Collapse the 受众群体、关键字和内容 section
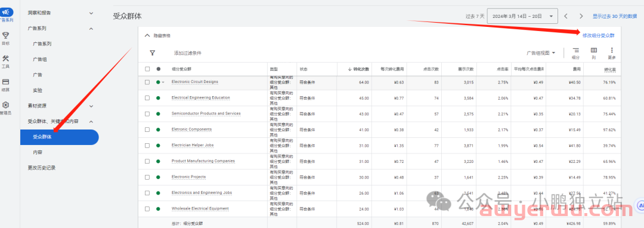Screen dimensions: 644x228 pyautogui.click(x=91, y=122)
